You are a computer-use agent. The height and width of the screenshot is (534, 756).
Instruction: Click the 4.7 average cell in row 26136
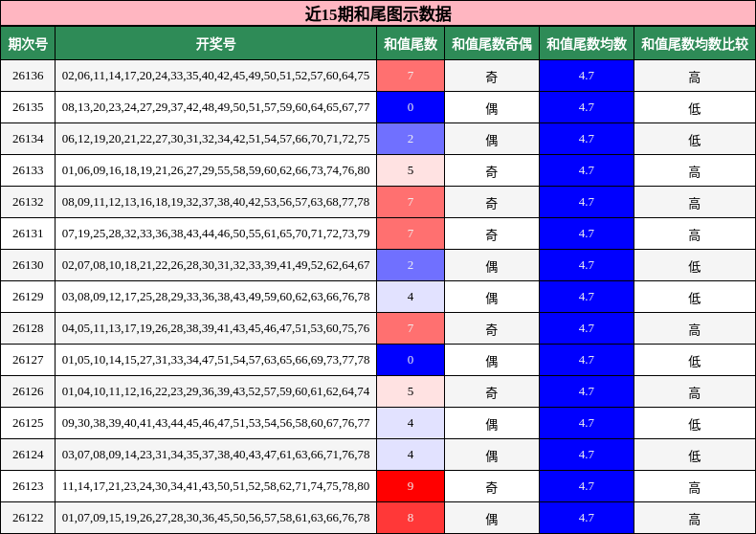pos(587,76)
